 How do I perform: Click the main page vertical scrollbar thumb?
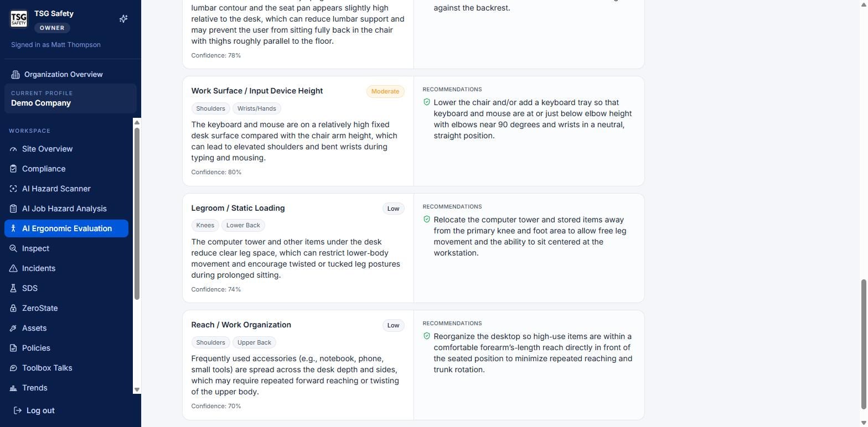pyautogui.click(x=863, y=345)
